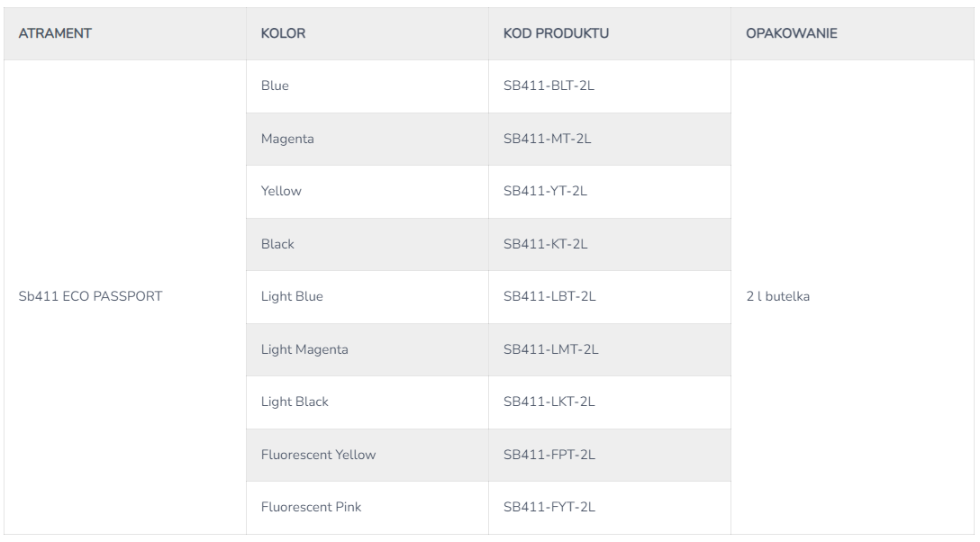The image size is (980, 542).
Task: Select the Black color cell
Action: coord(277,244)
